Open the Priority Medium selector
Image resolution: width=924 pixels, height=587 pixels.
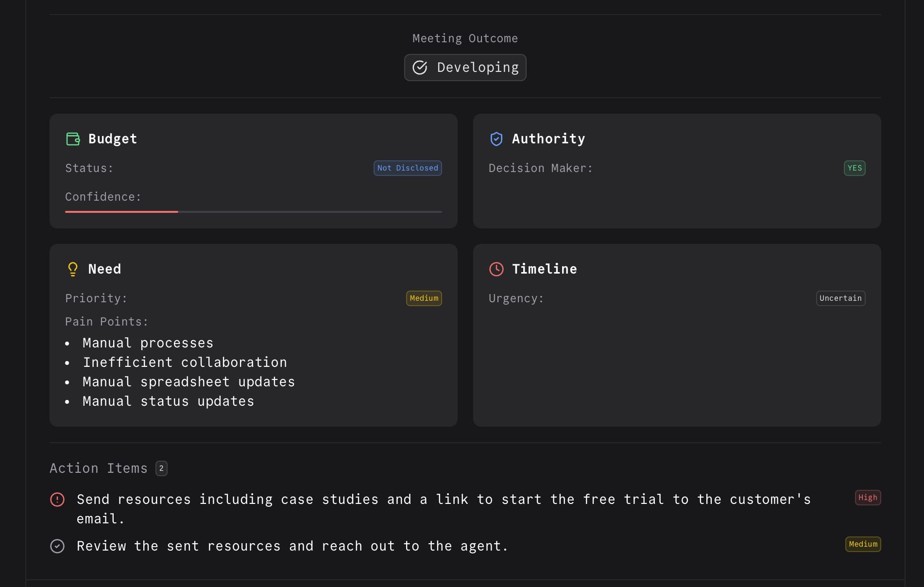click(423, 298)
